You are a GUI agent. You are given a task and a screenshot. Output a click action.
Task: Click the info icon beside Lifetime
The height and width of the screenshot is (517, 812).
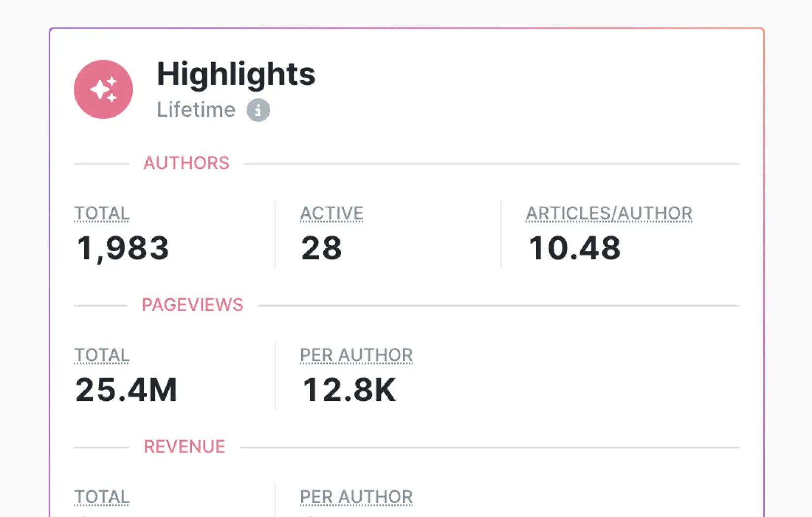click(258, 110)
